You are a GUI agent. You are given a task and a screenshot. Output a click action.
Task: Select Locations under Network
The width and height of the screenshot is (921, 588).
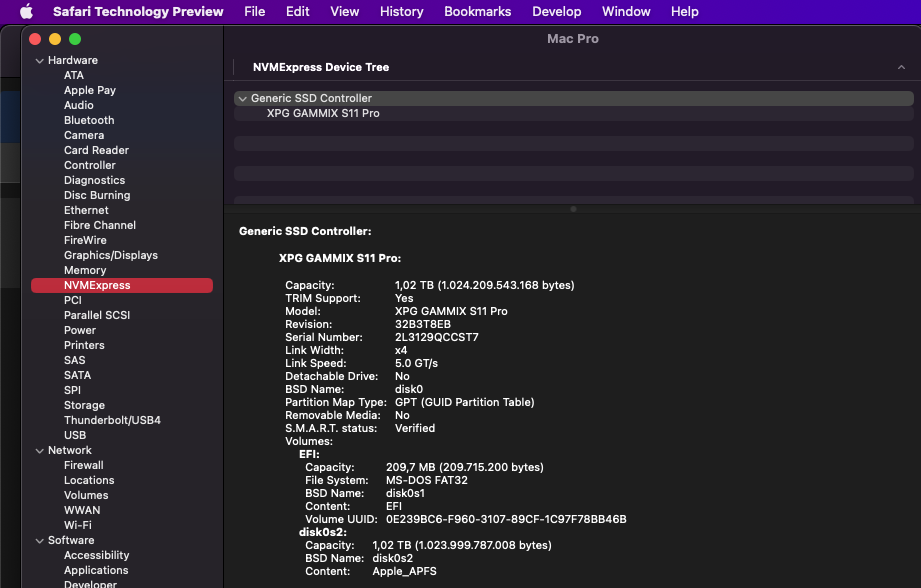89,481
